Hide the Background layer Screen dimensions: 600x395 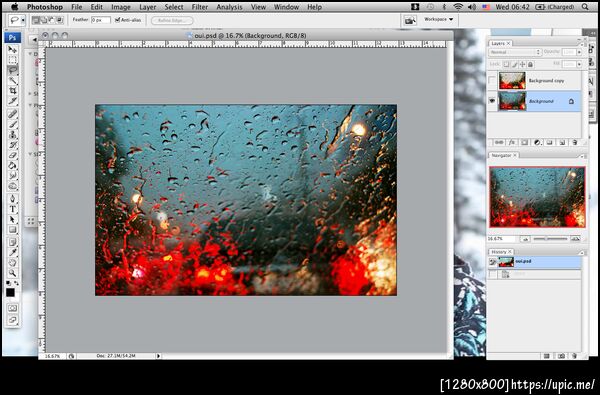492,101
